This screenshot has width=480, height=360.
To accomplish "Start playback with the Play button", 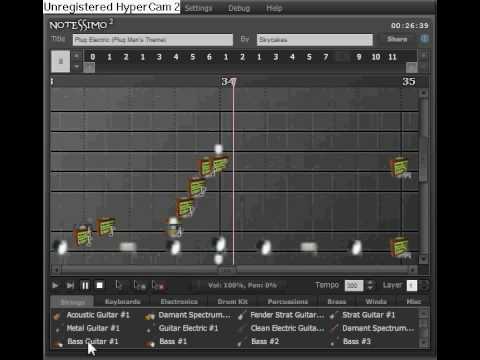I will (55, 285).
